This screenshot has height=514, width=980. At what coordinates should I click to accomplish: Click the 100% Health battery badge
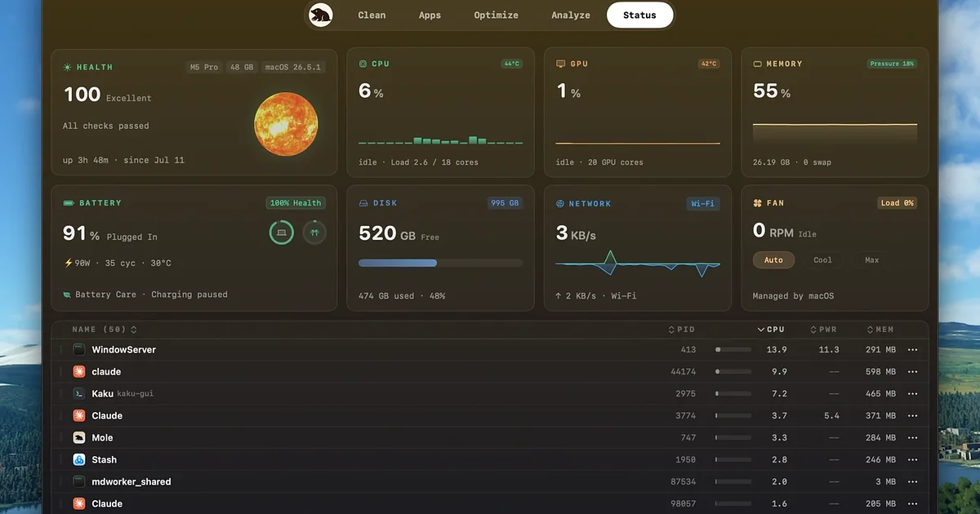click(x=295, y=203)
